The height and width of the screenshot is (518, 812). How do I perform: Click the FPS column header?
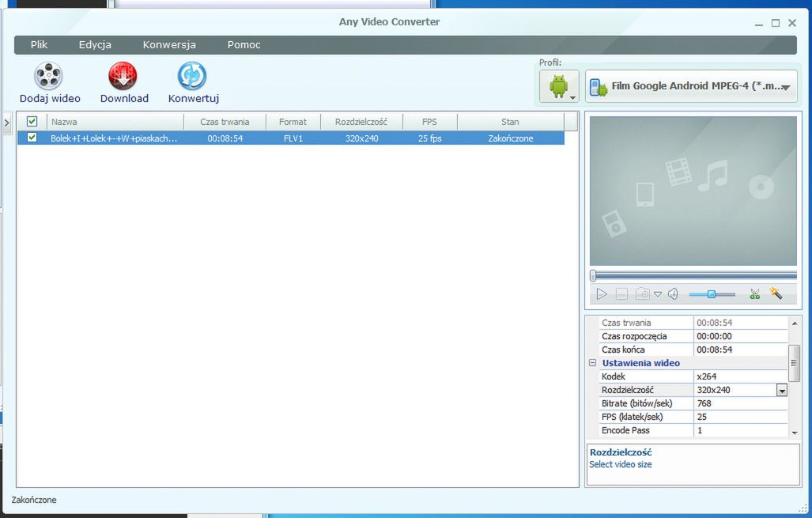point(430,122)
